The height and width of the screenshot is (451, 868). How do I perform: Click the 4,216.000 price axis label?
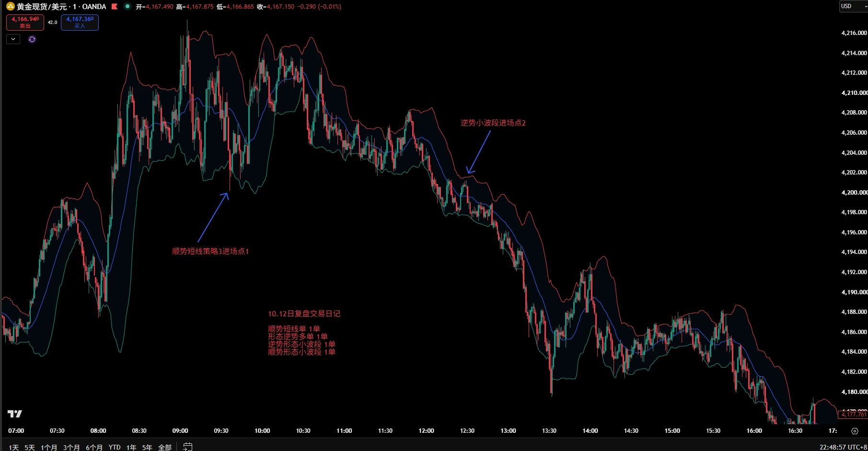[854, 33]
